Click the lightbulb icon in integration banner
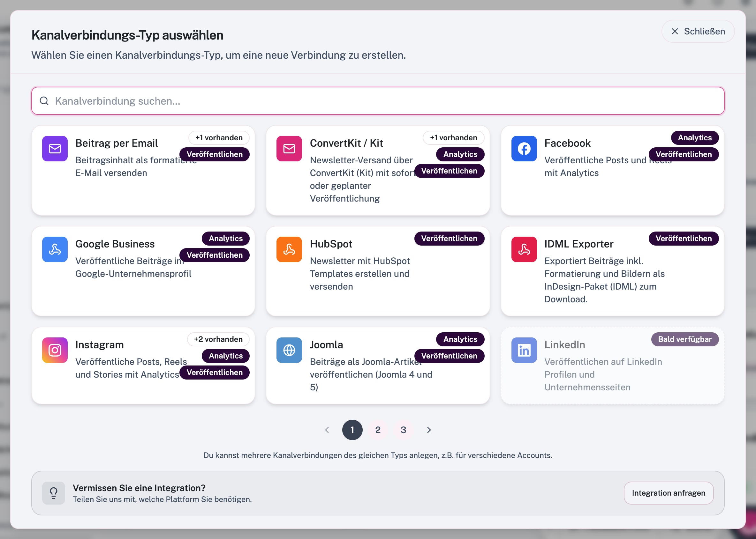 pyautogui.click(x=54, y=493)
